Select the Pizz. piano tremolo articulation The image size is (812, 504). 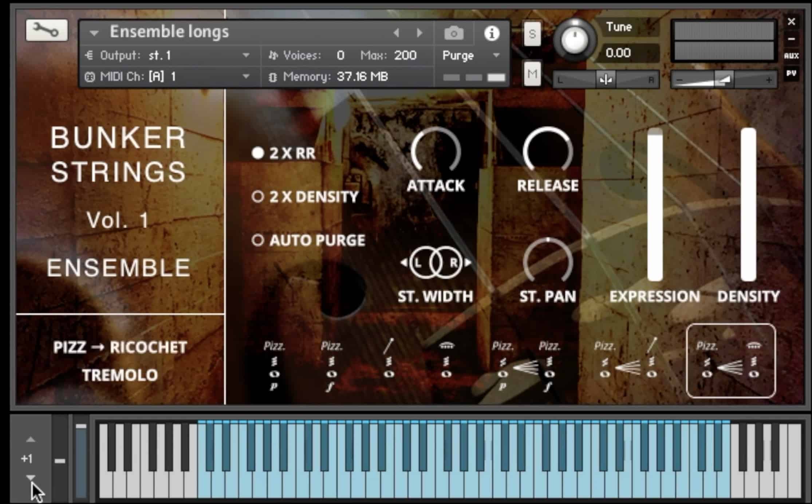274,366
